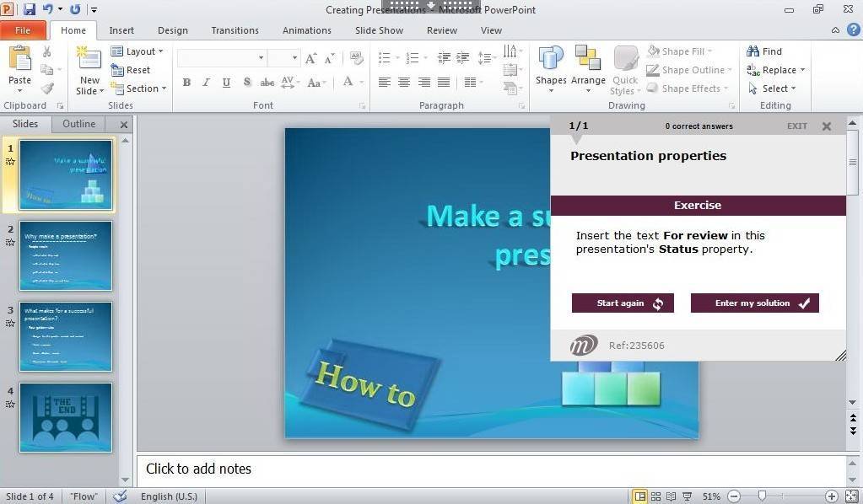Click the Enter my solution button
The height and width of the screenshot is (504, 863).
(754, 303)
